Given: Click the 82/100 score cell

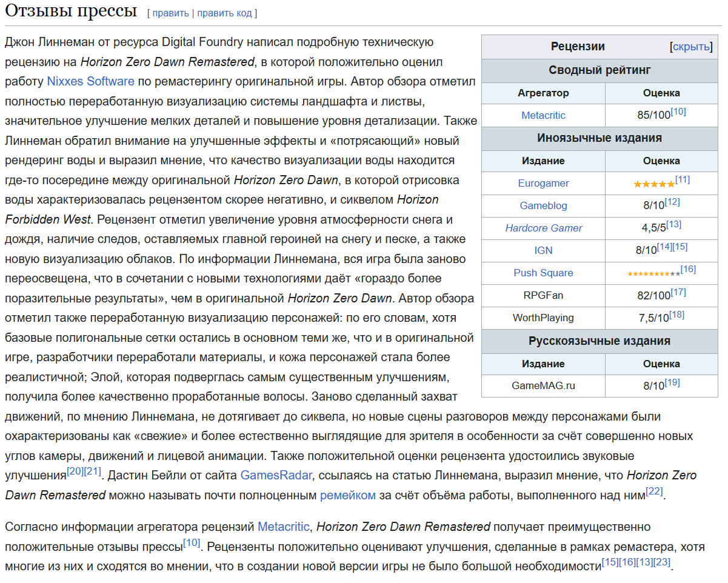Looking at the screenshot, I should (x=661, y=295).
